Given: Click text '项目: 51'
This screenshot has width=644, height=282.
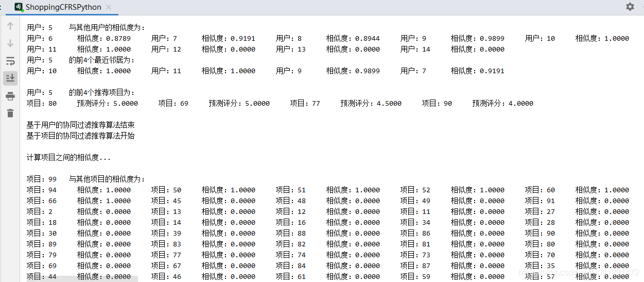Looking at the screenshot, I should click(x=291, y=190).
